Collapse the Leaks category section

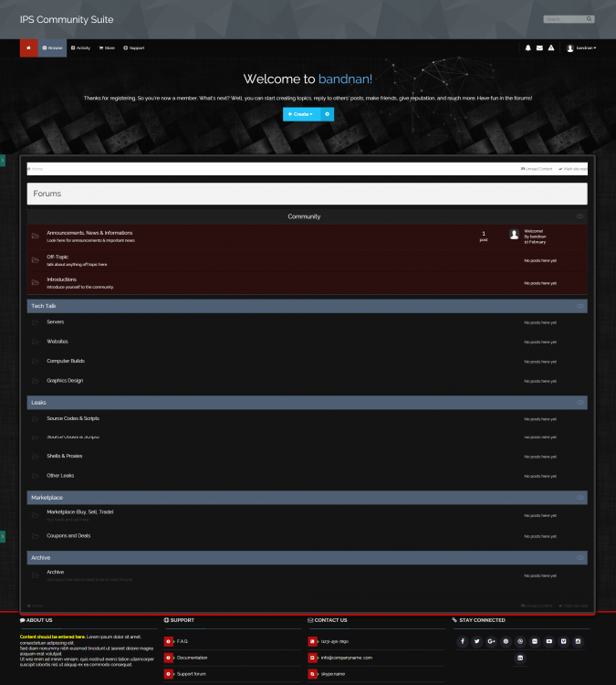coord(580,403)
